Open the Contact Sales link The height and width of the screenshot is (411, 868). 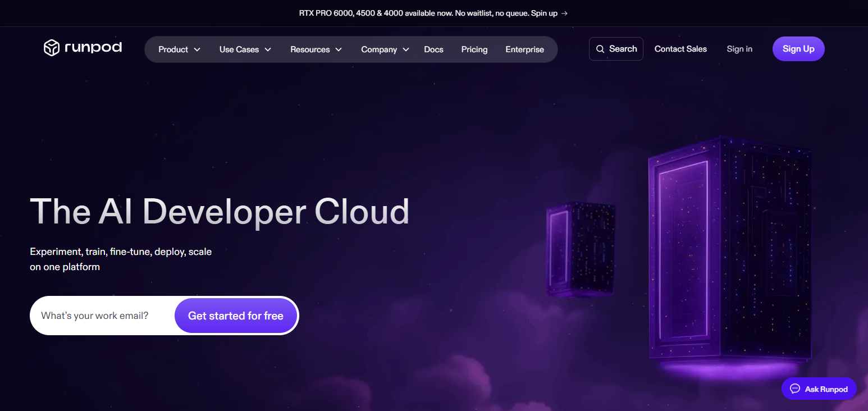[x=680, y=49]
